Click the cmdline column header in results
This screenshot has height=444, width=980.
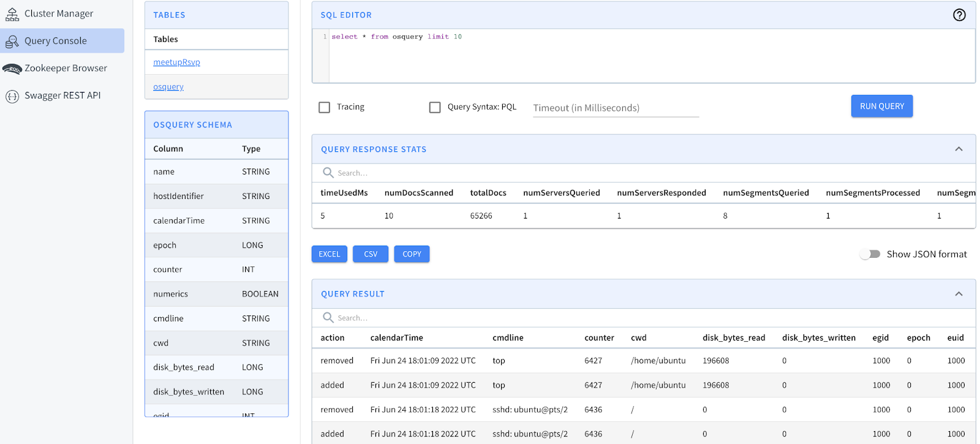click(x=508, y=338)
